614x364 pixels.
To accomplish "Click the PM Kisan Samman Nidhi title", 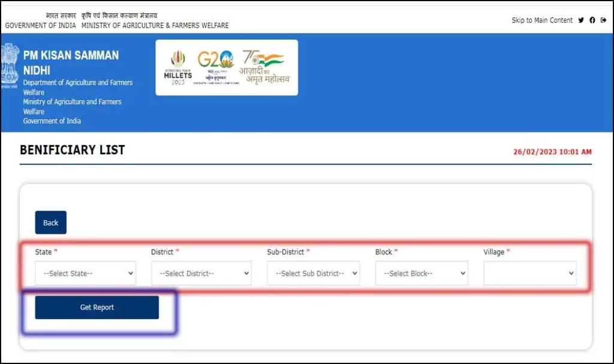I will pos(71,62).
